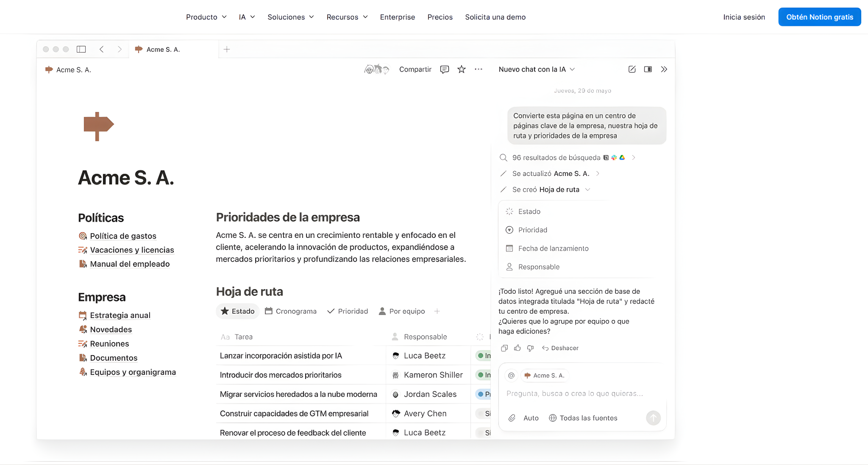Screen dimensions: 868x465
Task: Copy the AI response with copy icon
Action: tap(504, 348)
